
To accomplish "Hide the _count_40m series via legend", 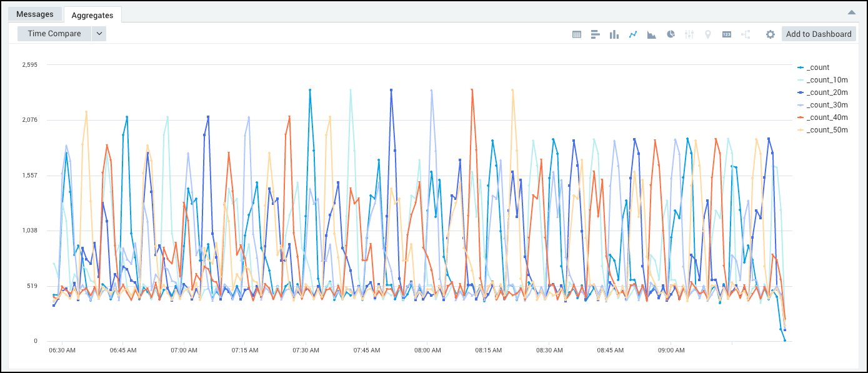I will tap(826, 117).
